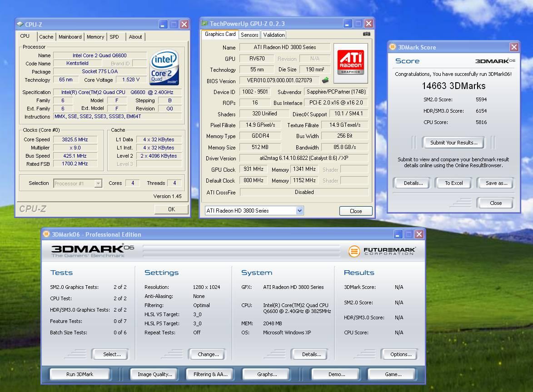Minimize the 3DMark06 main window

point(398,234)
